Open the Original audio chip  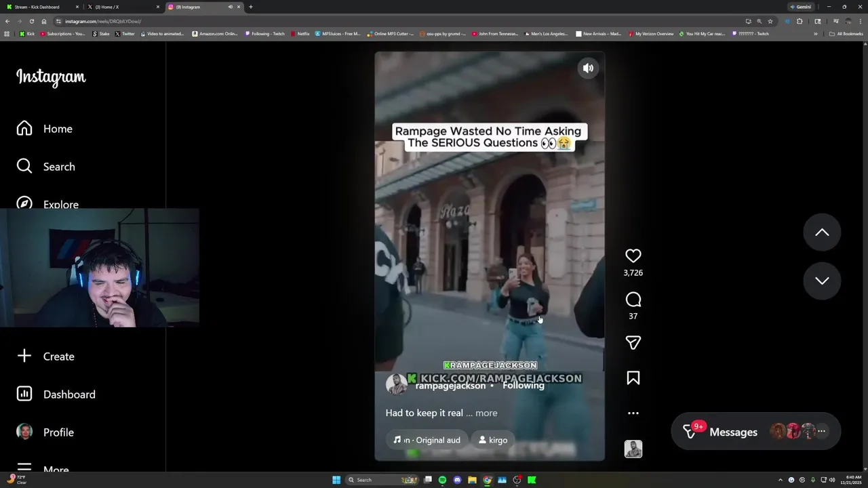(x=427, y=440)
